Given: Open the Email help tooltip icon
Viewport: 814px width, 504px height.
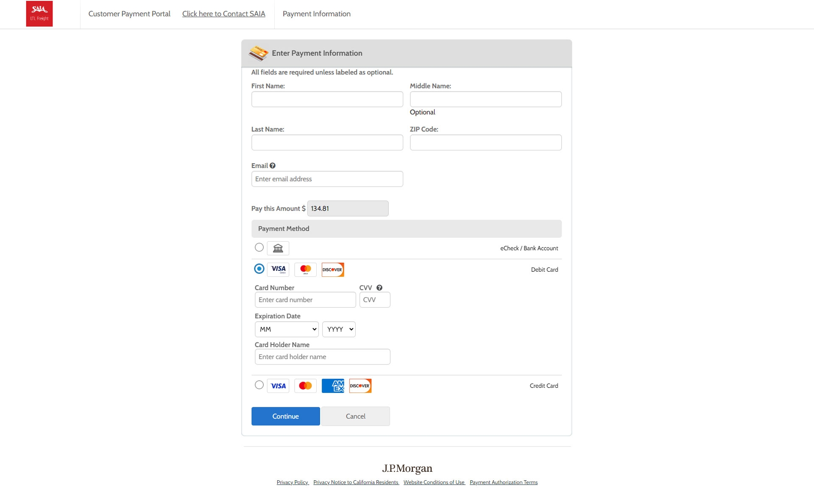Looking at the screenshot, I should click(273, 165).
